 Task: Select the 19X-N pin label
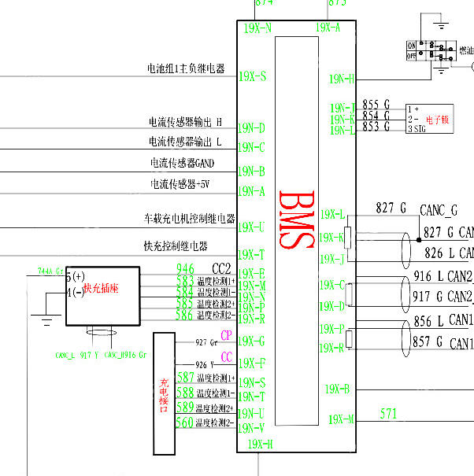257,28
